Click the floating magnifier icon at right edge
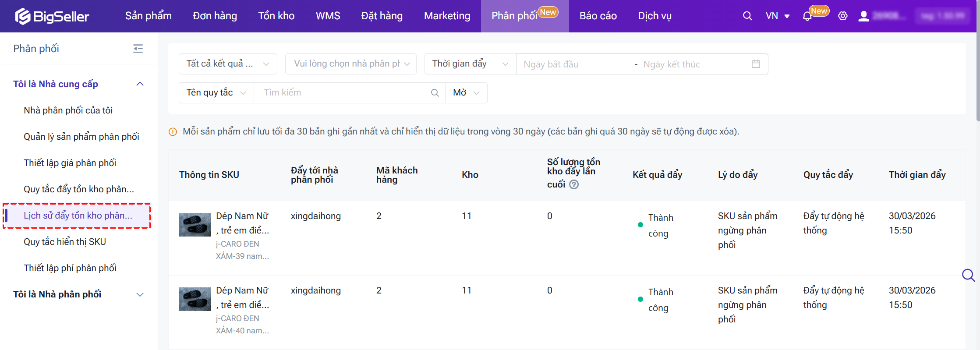Viewport: 980px width, 350px height. (968, 275)
